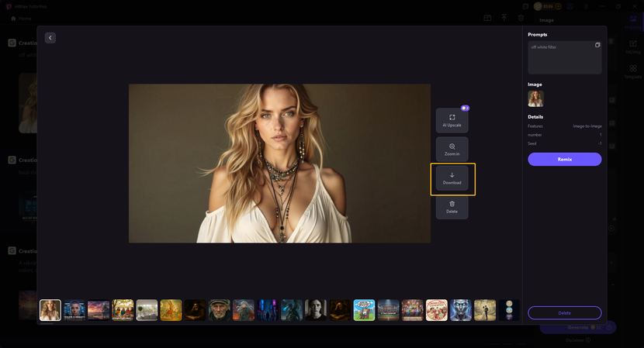This screenshot has width=644, height=348.
Task: Click the Remix button
Action: click(564, 159)
